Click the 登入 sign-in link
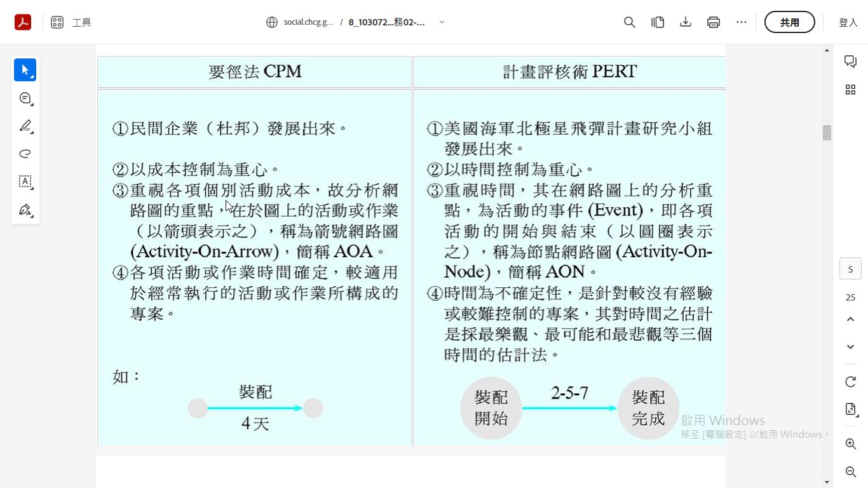868x488 pixels. (848, 22)
